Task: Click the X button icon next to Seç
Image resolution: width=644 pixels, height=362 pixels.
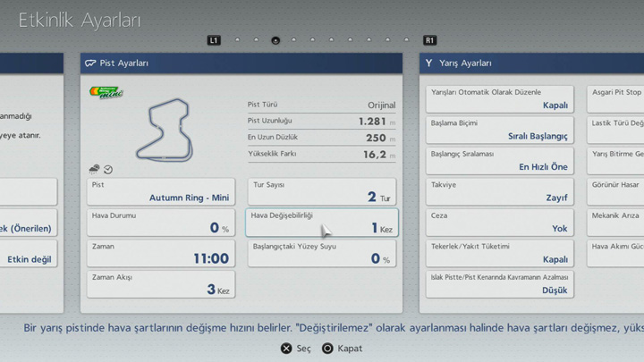Action: pos(286,348)
